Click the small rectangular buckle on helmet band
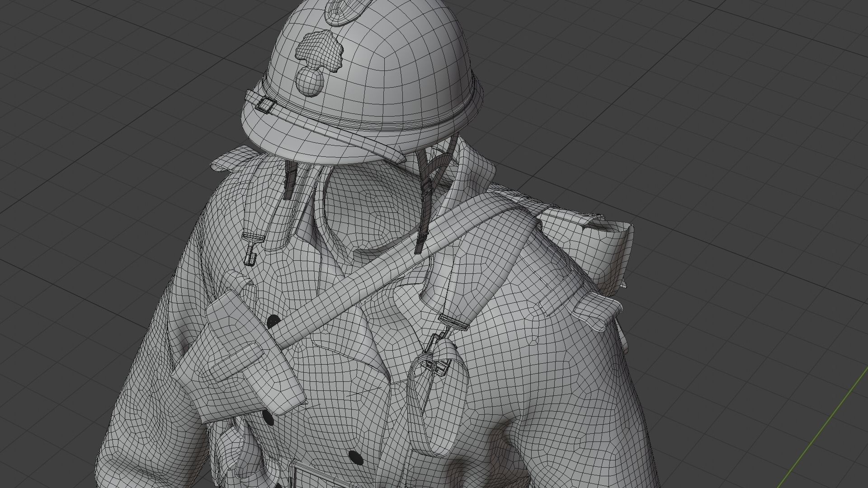 266,106
